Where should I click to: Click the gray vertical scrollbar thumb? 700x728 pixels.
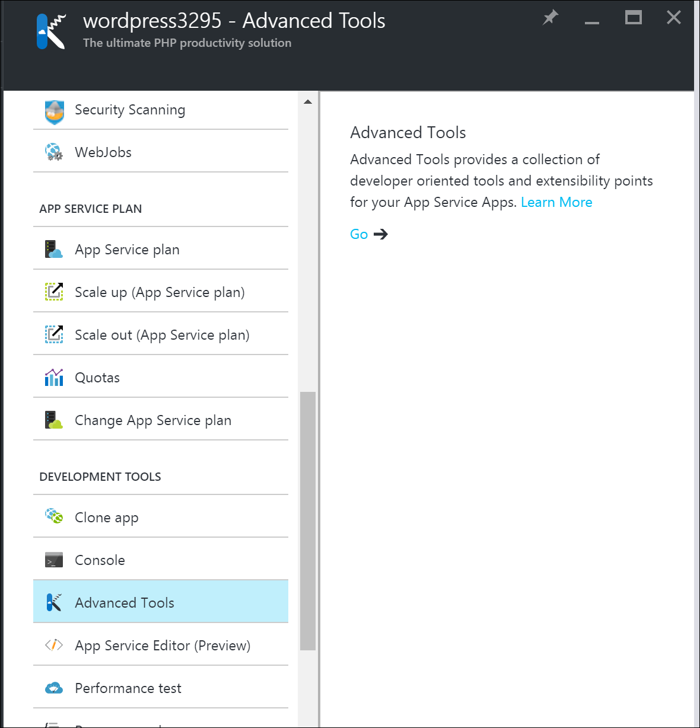coord(308,521)
